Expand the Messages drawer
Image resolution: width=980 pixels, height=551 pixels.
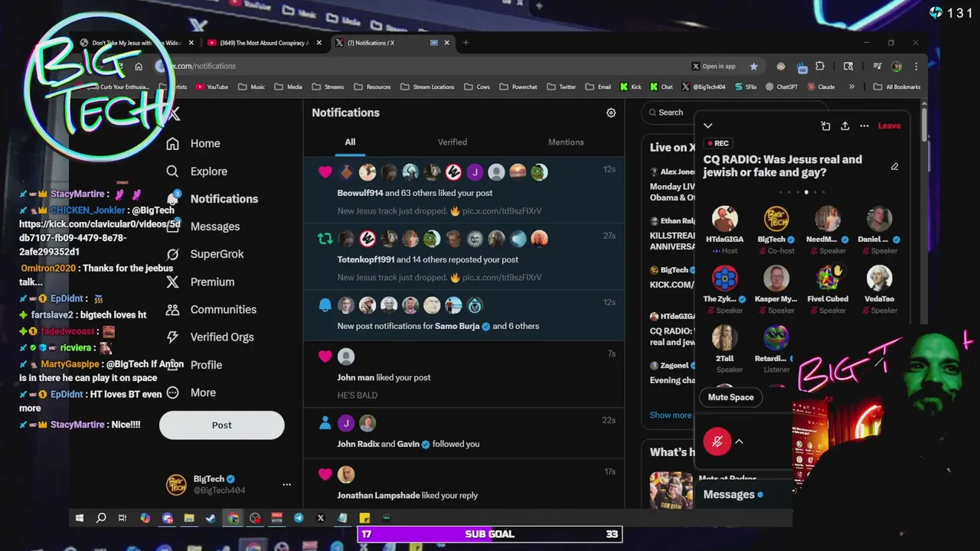point(741,495)
